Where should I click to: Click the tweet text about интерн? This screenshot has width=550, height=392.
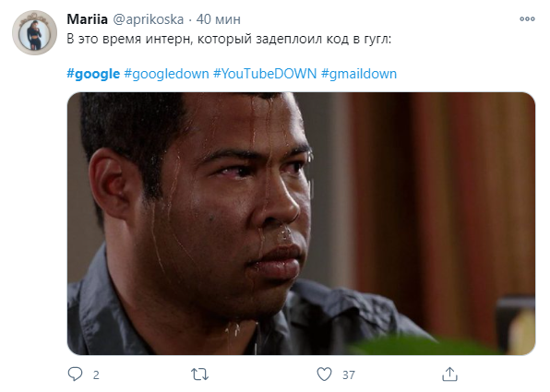pyautogui.click(x=229, y=39)
